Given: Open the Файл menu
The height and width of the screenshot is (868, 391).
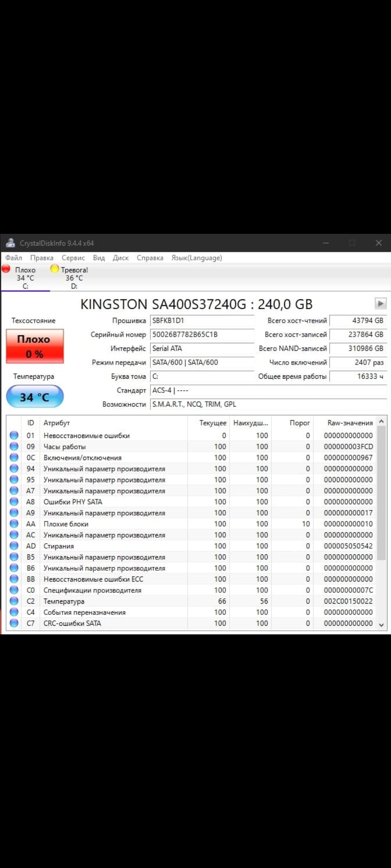Looking at the screenshot, I should [13, 258].
